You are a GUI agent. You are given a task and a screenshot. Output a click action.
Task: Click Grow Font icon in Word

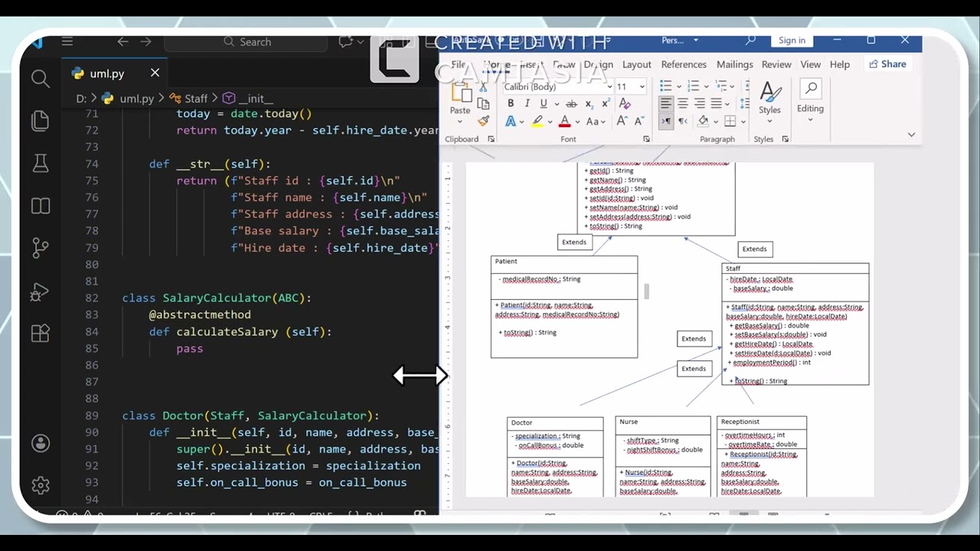[622, 121]
